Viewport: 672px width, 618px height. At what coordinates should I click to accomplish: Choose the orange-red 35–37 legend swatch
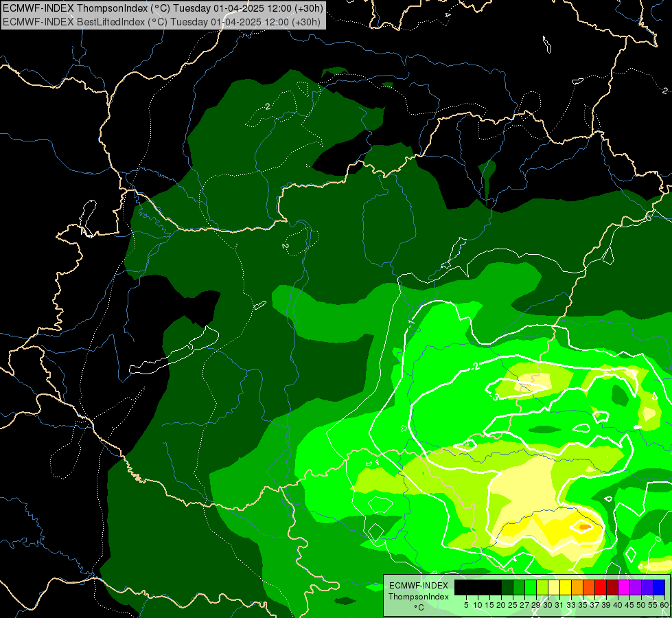point(589,587)
